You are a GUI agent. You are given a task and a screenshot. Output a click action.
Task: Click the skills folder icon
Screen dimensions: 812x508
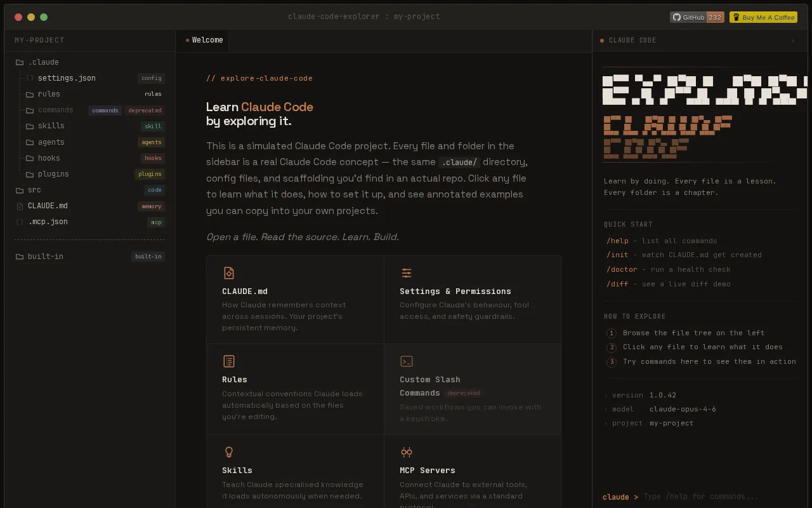point(30,126)
